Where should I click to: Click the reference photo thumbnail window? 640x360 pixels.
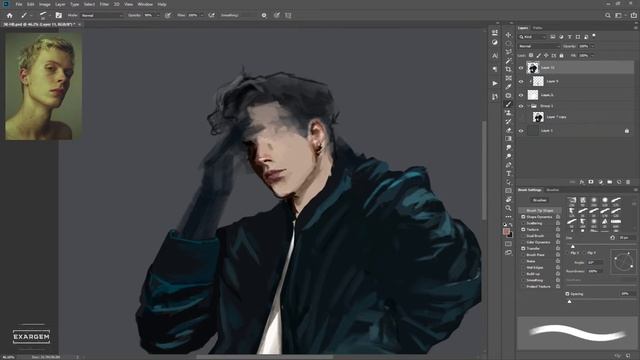(x=44, y=86)
